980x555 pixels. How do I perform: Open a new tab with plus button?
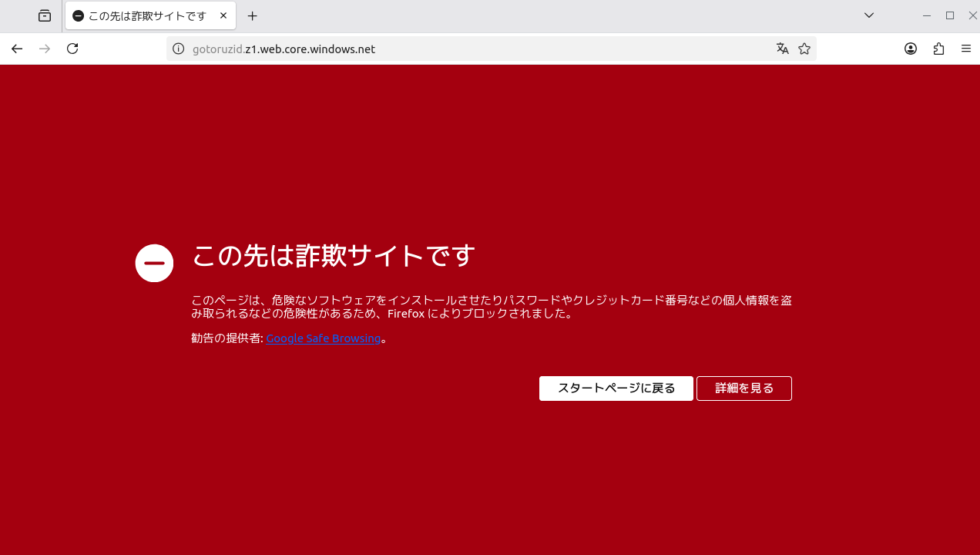point(252,15)
